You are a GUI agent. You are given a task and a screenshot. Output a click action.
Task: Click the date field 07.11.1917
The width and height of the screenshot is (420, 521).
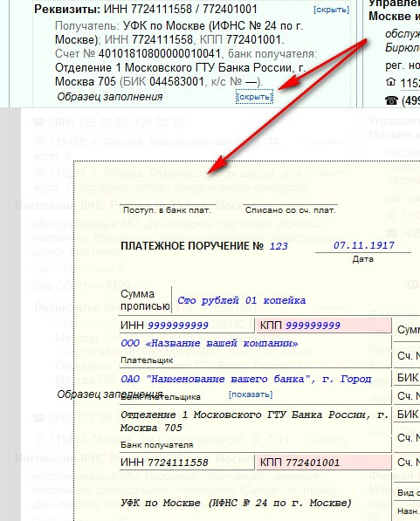click(x=364, y=245)
